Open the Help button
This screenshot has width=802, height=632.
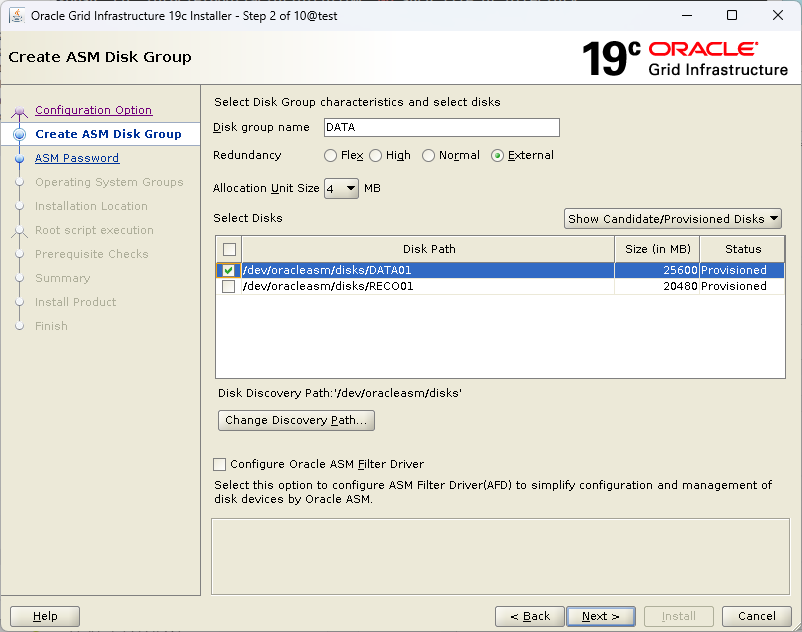point(45,616)
